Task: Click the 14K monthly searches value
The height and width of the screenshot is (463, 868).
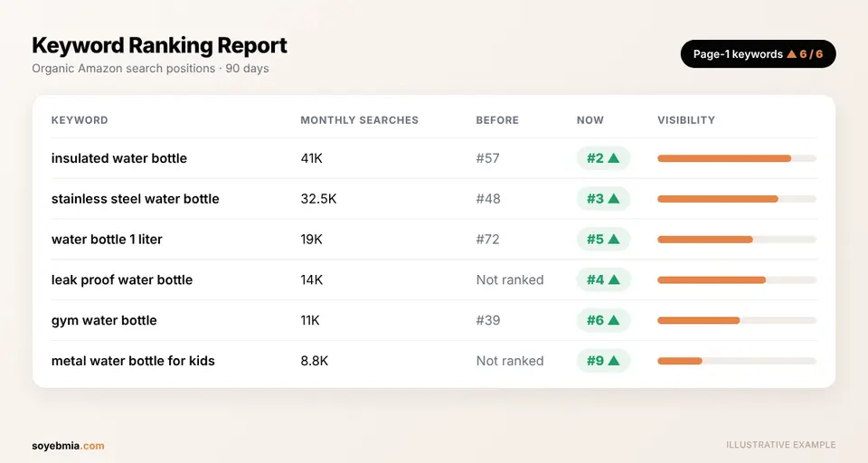Action: 311,279
